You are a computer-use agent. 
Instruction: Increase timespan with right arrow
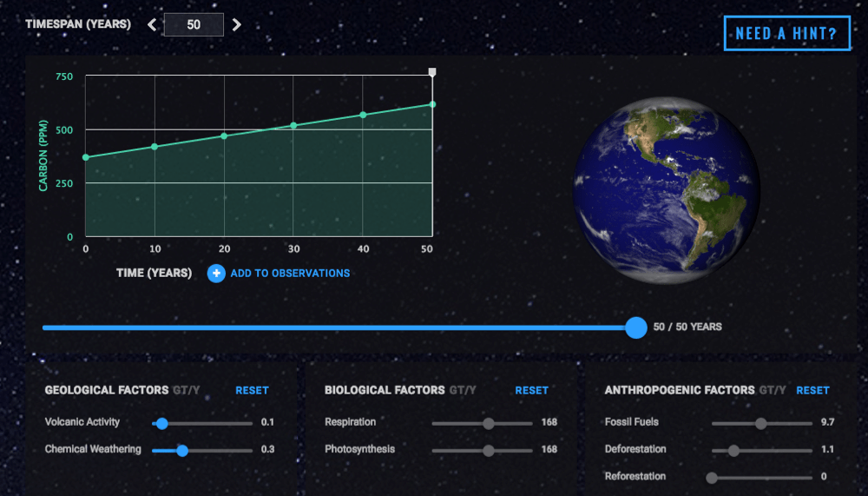click(x=236, y=25)
